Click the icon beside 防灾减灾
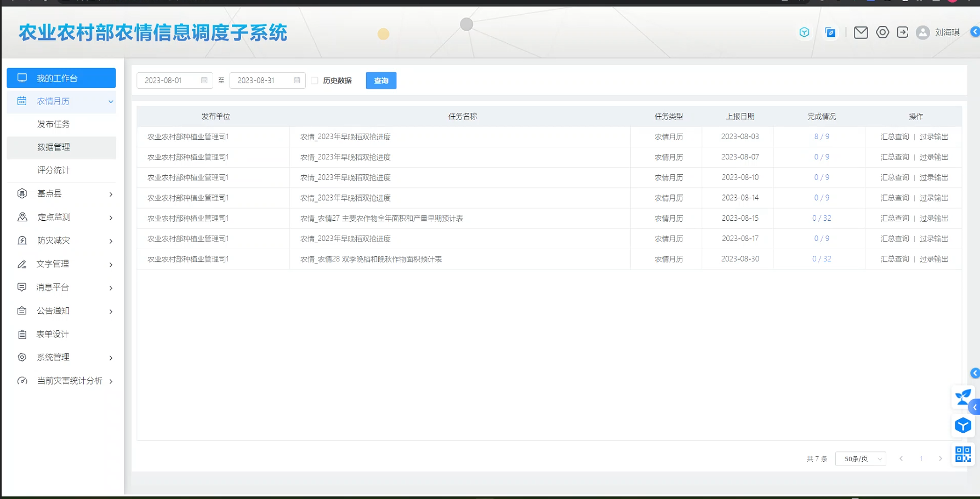Screen dimensions: 980x499 click(22, 240)
